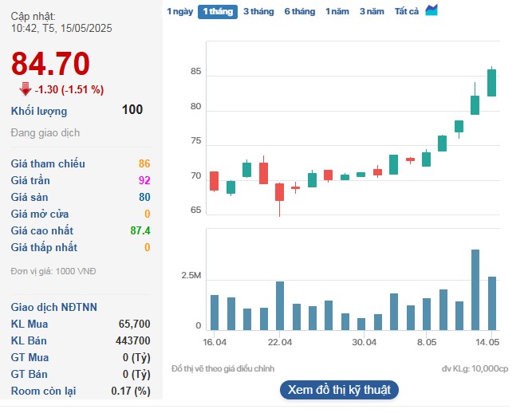
Task: Click the rightmost green candlestick on the chart
Action: click(x=491, y=82)
